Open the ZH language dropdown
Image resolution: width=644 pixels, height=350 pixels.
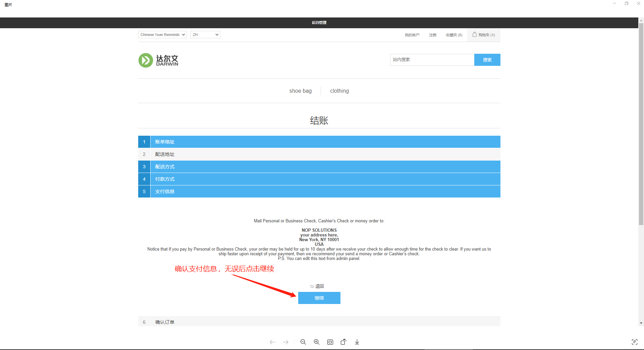205,35
